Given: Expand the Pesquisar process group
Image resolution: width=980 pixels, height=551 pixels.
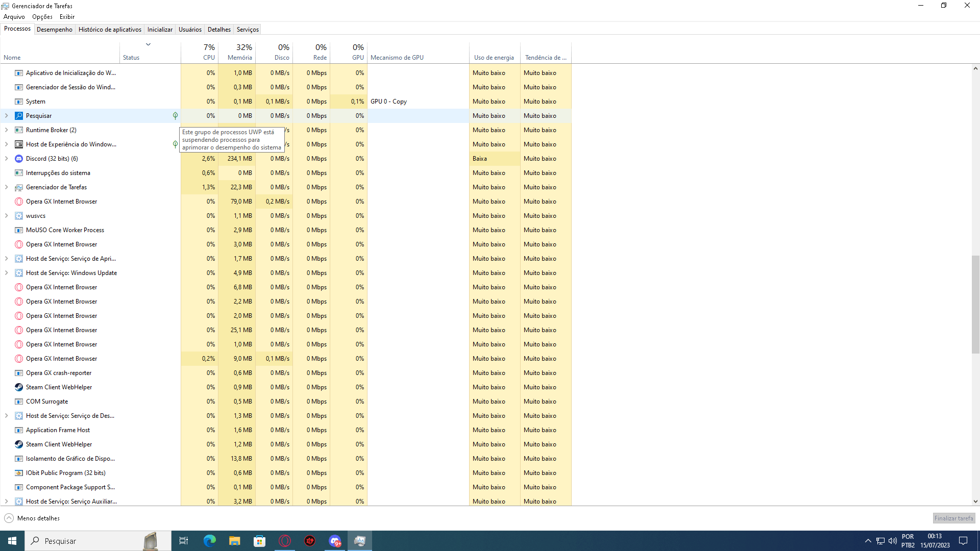Looking at the screenshot, I should click(7, 116).
